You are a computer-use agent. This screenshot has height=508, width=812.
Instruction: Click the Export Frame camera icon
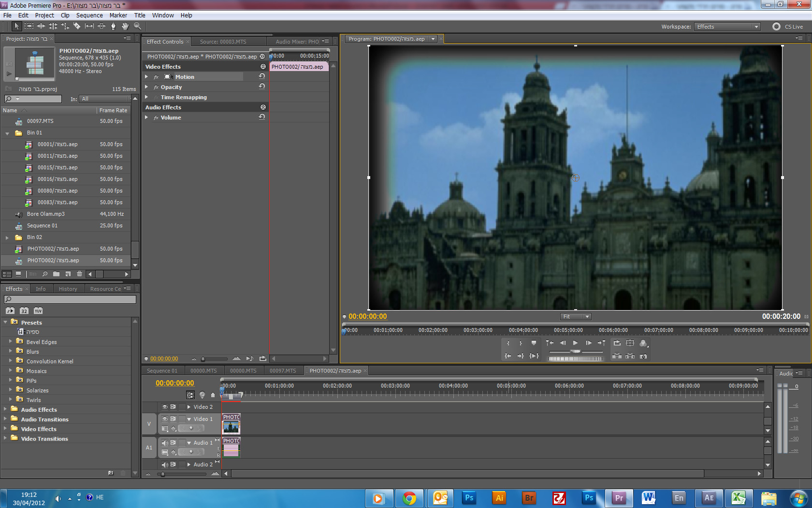coord(643,356)
